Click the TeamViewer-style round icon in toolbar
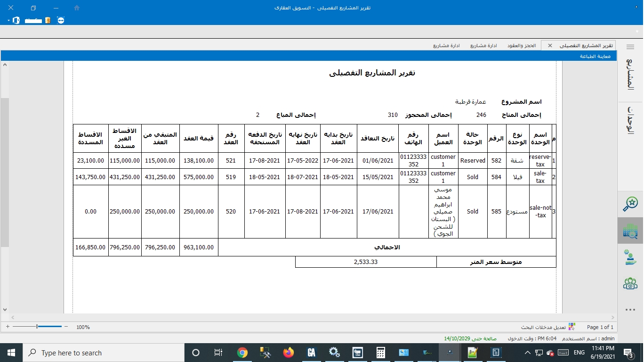644x362 pixels. click(x=61, y=20)
